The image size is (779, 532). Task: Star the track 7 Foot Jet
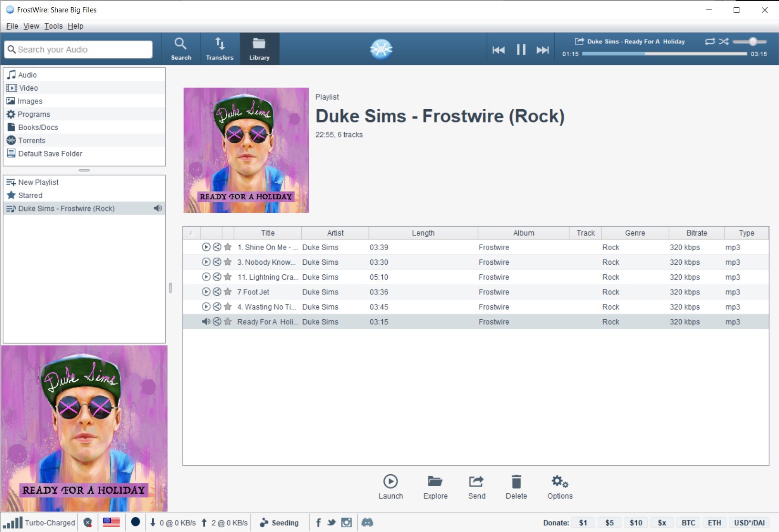click(227, 292)
